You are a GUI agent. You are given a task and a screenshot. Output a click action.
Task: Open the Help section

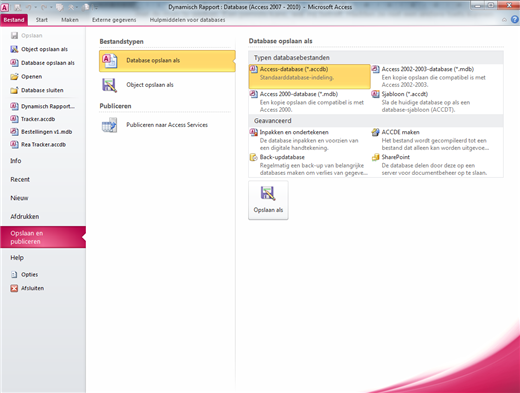[x=17, y=258]
